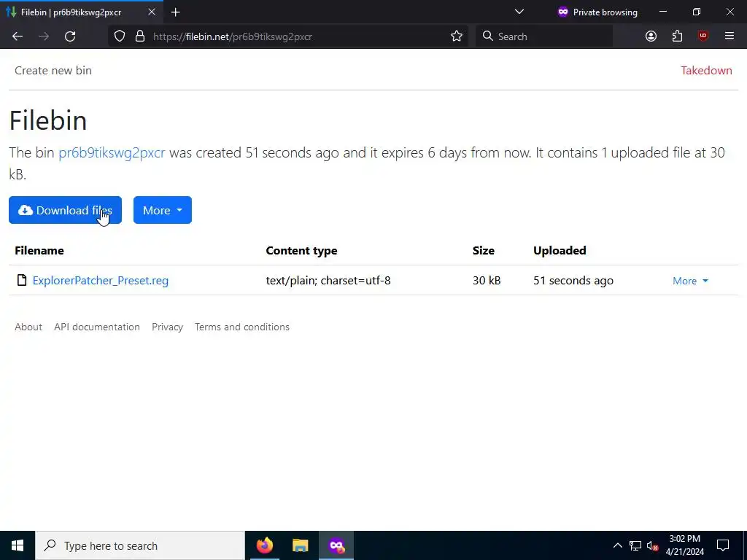Close the Filebin browser tab
The width and height of the screenshot is (747, 560).
152,12
